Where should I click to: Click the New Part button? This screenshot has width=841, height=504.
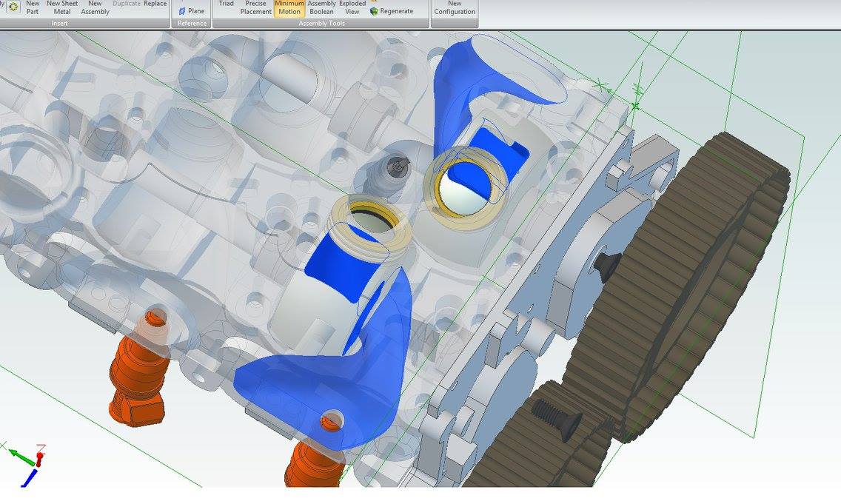click(x=32, y=7)
